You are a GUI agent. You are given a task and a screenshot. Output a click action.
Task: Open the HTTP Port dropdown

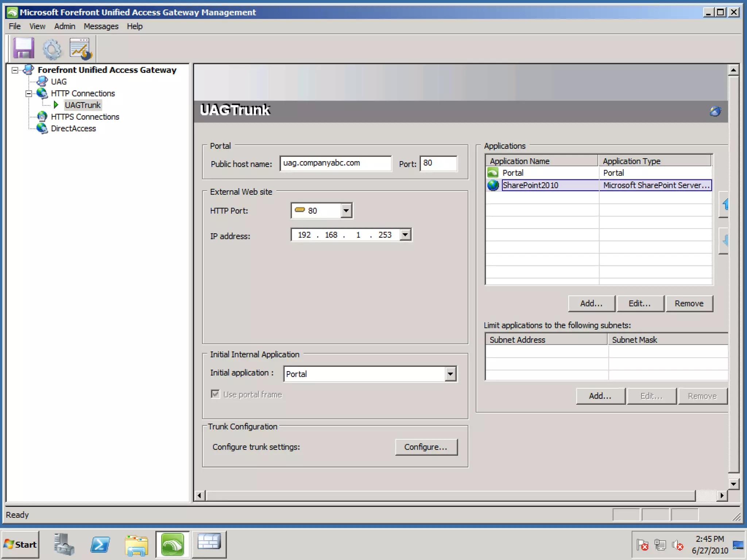(x=346, y=211)
